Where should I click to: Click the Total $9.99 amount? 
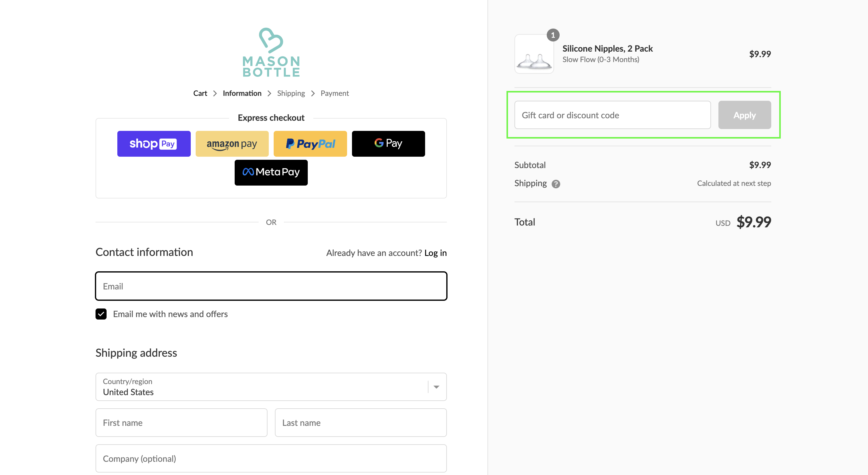[753, 222]
